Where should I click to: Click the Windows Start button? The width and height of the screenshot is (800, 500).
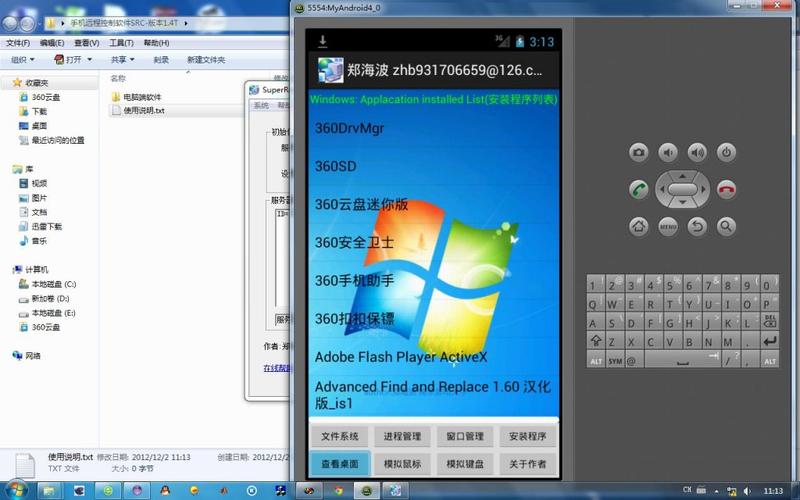point(16,490)
